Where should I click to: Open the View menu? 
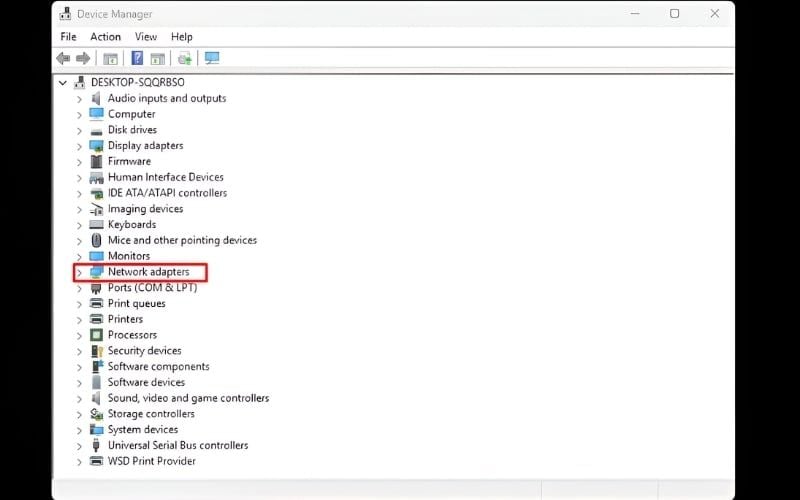coord(146,37)
